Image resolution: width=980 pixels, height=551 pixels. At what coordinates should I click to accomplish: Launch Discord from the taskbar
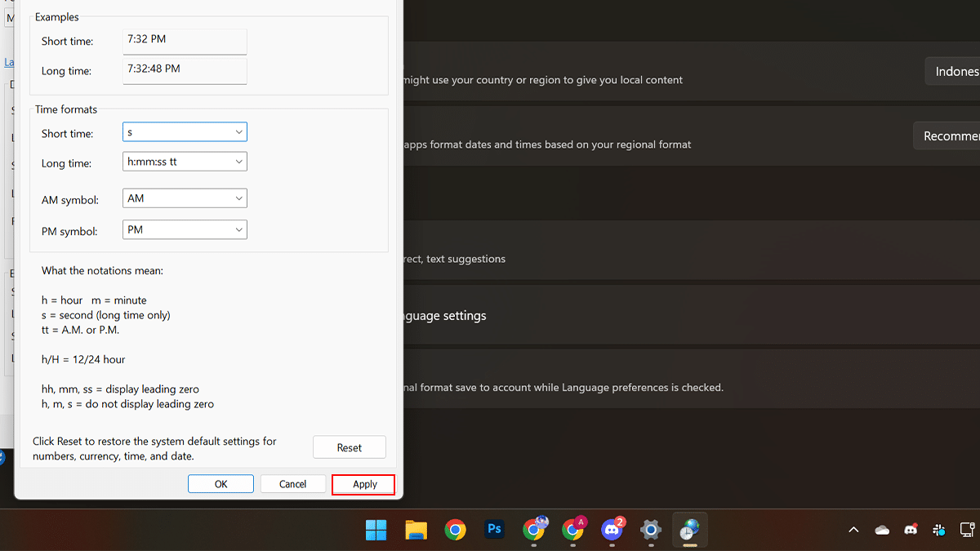point(612,530)
